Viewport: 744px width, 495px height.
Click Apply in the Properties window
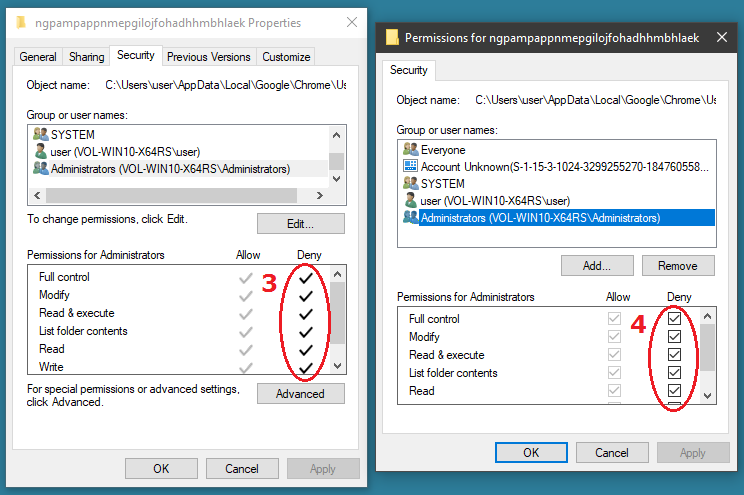(323, 469)
